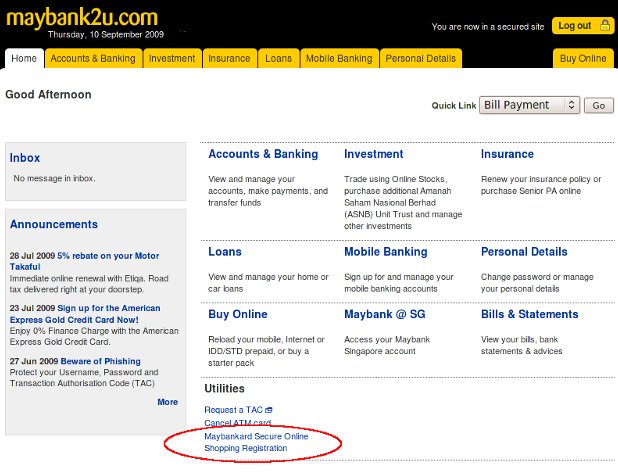
Task: Switch to Personal Details tab
Action: point(421,58)
